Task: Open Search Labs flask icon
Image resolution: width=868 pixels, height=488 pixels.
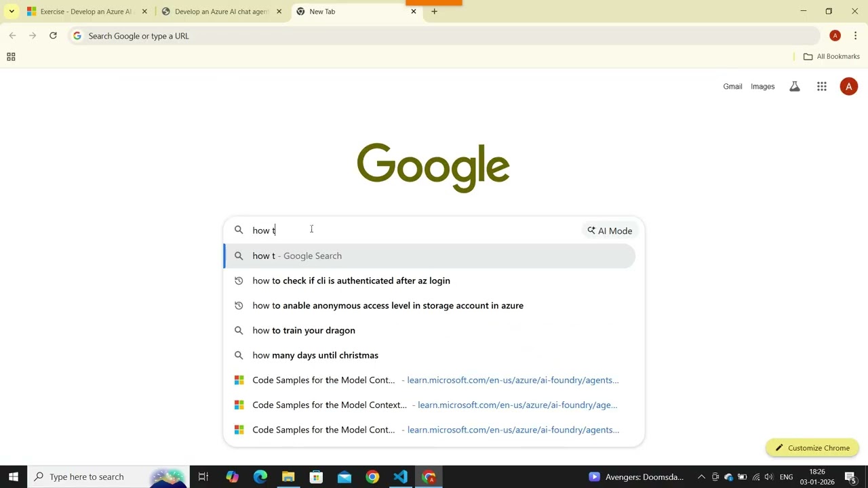Action: click(795, 87)
